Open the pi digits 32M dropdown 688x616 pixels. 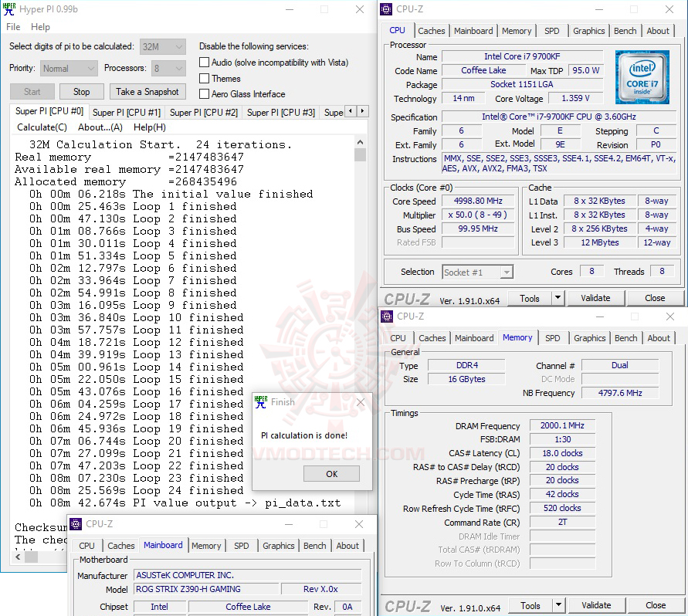163,46
